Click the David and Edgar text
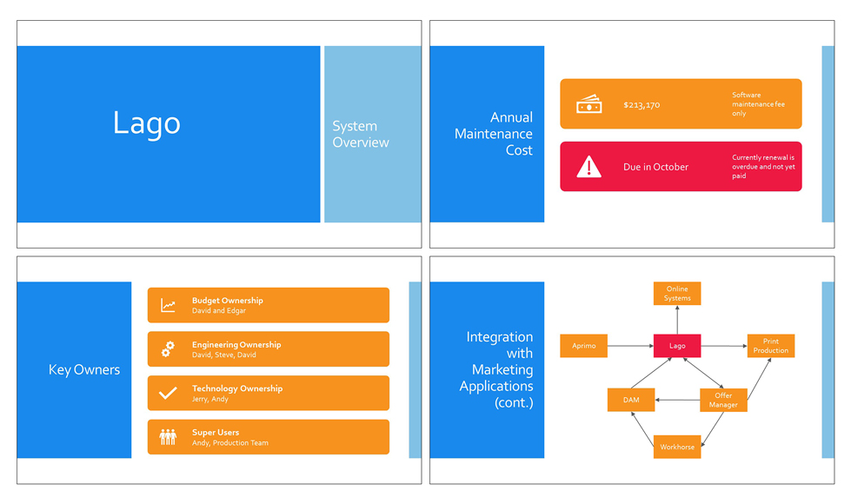 pyautogui.click(x=219, y=311)
